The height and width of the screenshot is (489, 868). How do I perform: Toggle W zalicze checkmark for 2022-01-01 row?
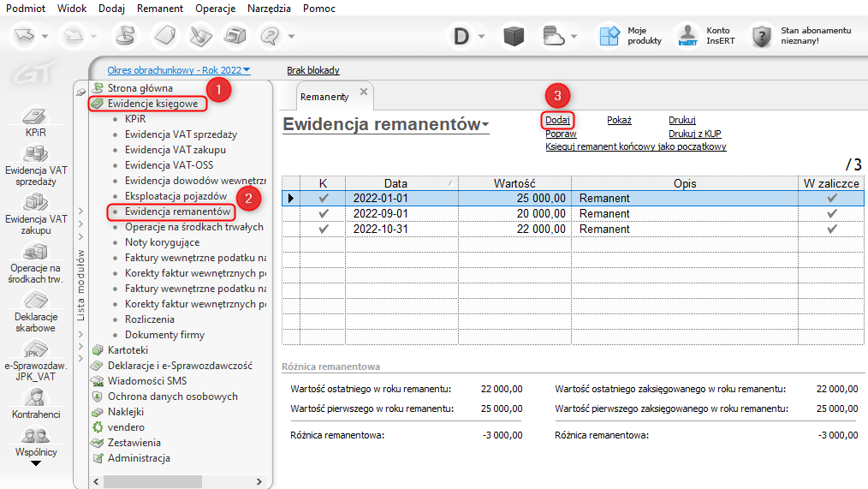[831, 198]
